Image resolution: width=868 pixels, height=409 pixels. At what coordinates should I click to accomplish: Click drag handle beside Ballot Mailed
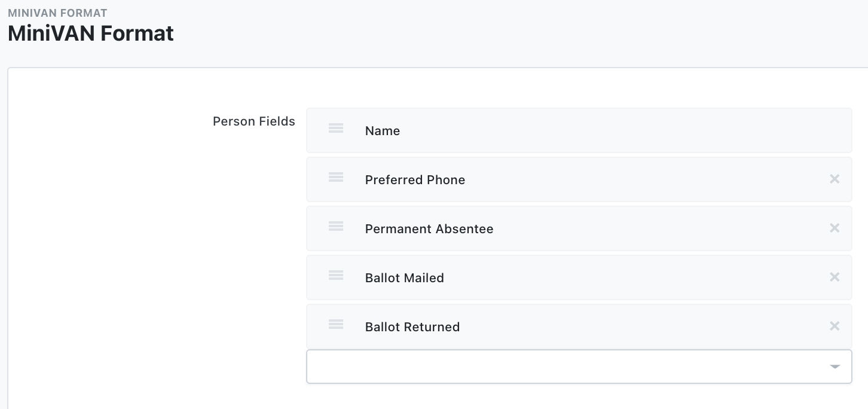336,275
